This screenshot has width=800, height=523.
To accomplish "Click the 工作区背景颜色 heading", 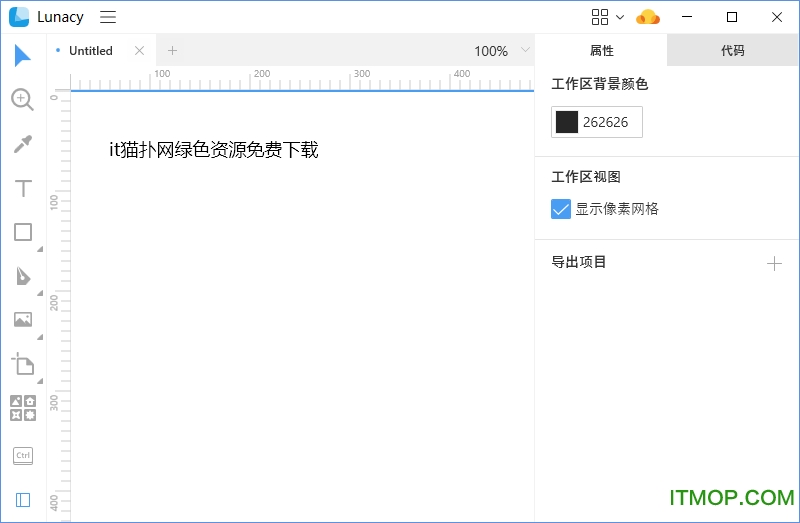I will coord(599,84).
